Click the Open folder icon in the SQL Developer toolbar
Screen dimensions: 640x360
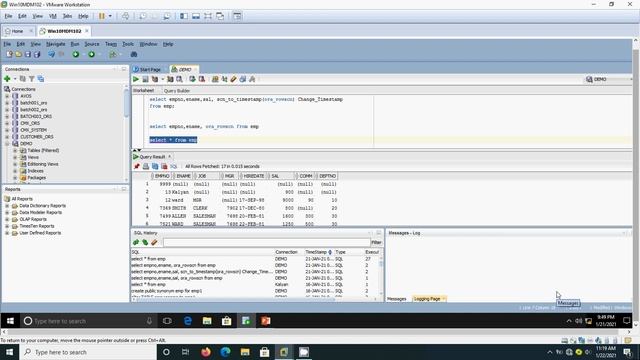click(x=18, y=54)
